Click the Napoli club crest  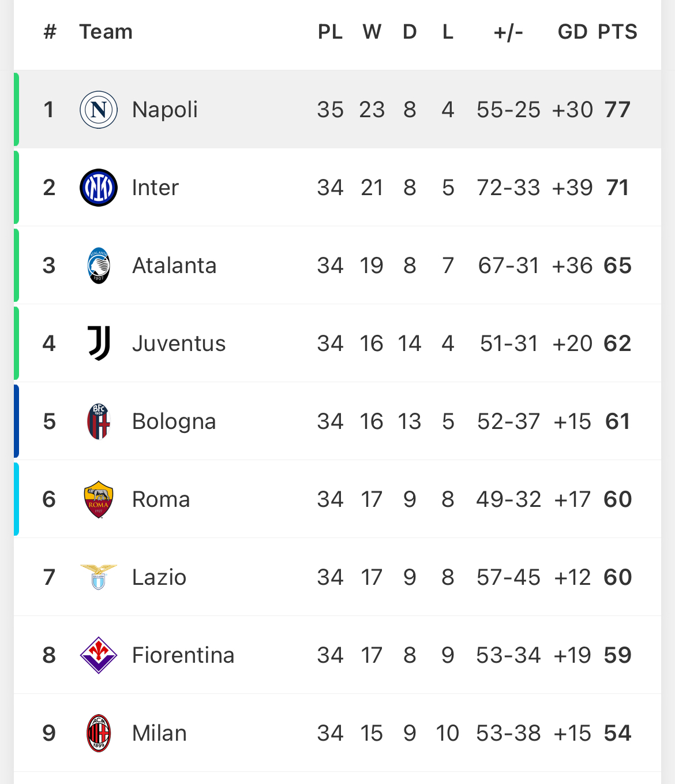click(x=99, y=110)
